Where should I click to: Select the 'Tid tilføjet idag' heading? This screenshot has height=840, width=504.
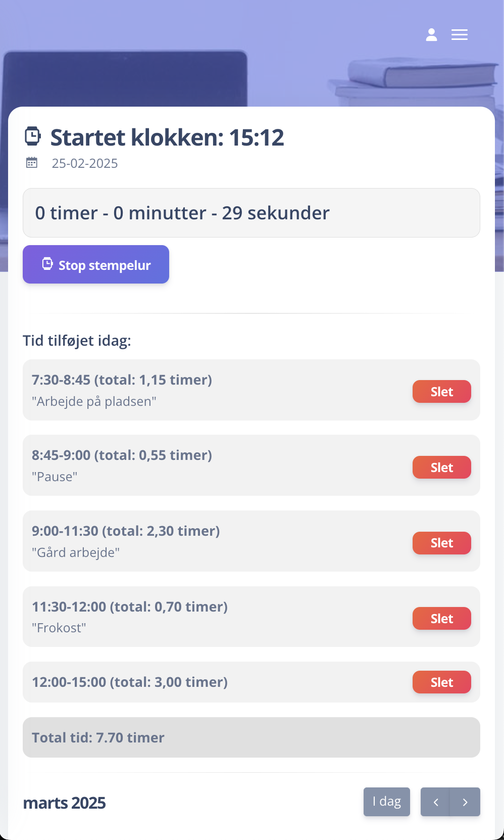click(x=77, y=341)
